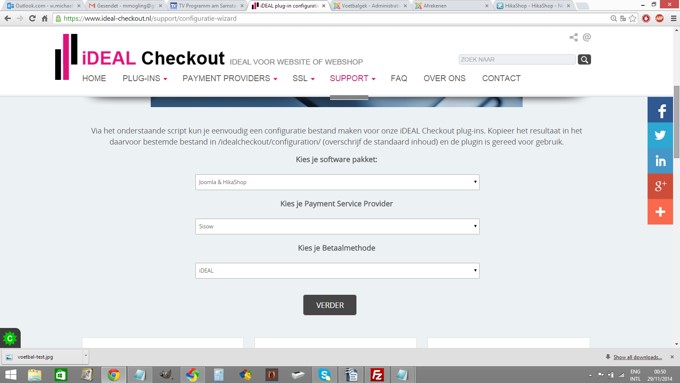Click the page vertical scrollbar thumb

tap(676, 122)
